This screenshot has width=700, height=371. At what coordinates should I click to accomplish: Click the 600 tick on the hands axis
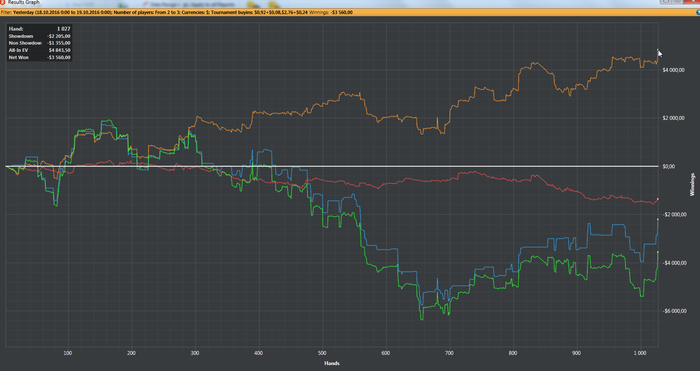coord(386,353)
